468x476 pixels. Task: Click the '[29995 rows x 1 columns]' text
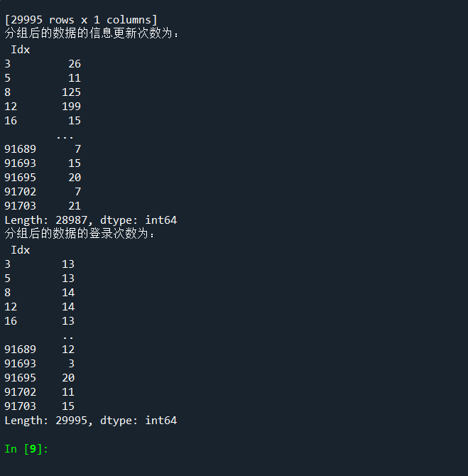click(x=81, y=21)
